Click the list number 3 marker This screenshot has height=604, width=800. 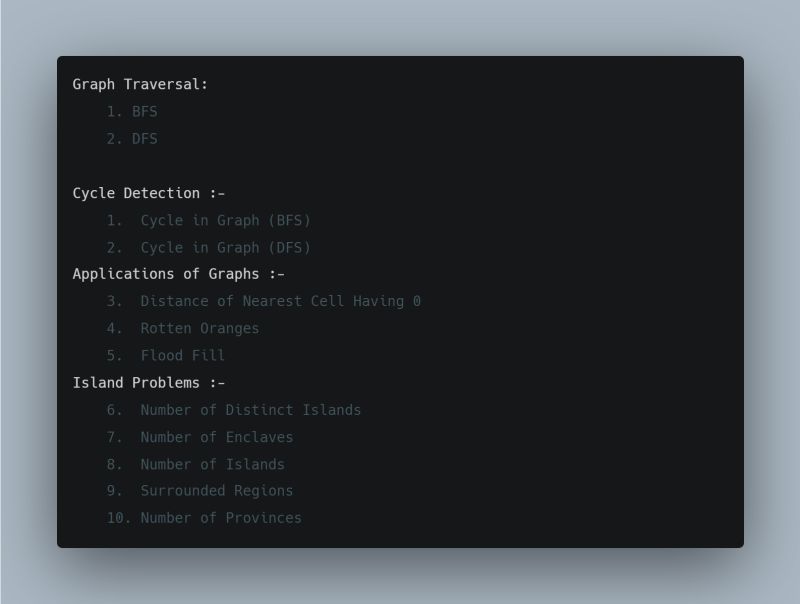coord(114,301)
